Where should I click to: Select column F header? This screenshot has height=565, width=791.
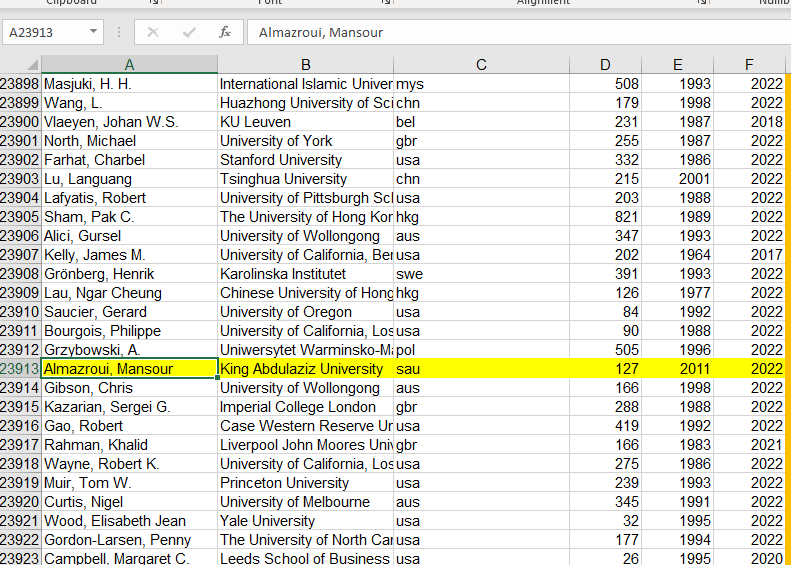click(749, 65)
